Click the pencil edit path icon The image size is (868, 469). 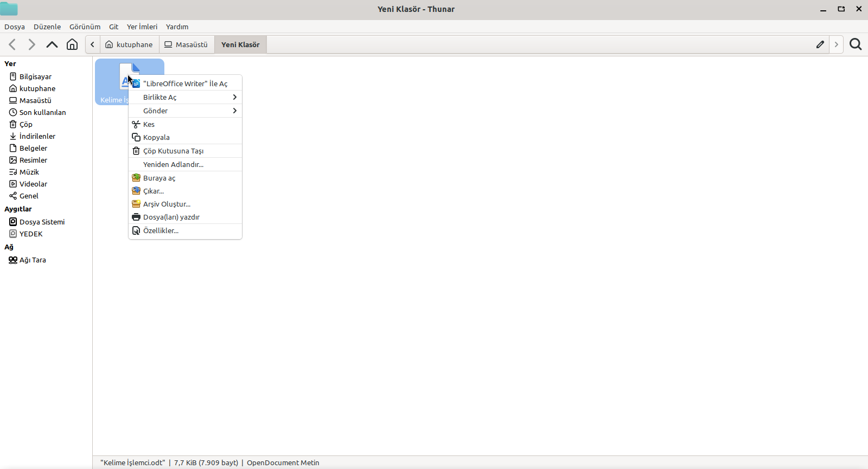(x=820, y=44)
